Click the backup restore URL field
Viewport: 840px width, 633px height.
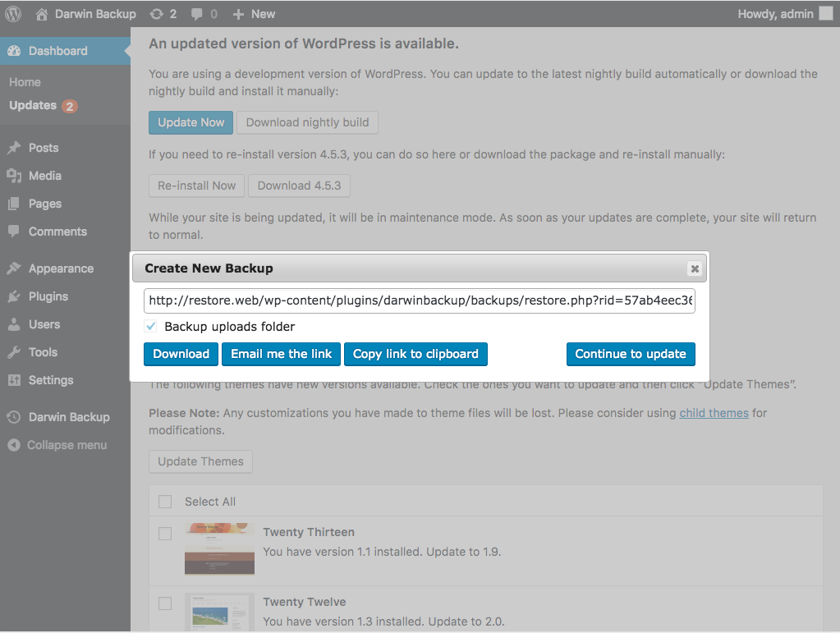tap(420, 300)
